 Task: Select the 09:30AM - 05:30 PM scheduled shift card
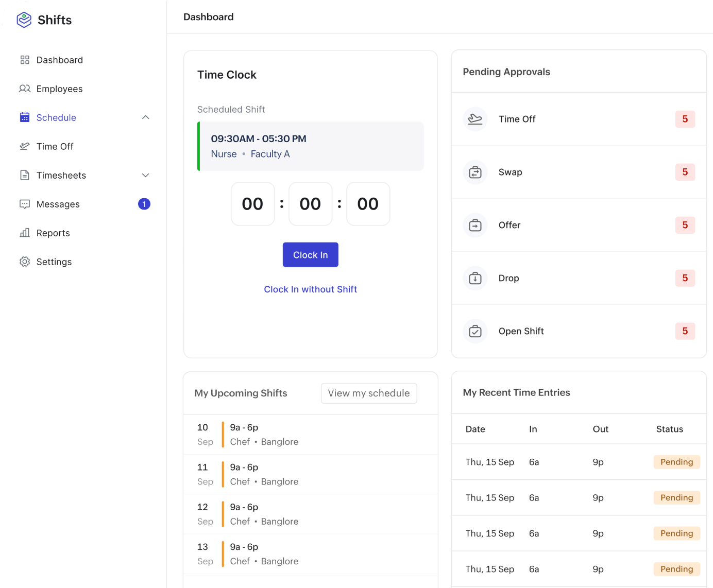click(x=311, y=146)
